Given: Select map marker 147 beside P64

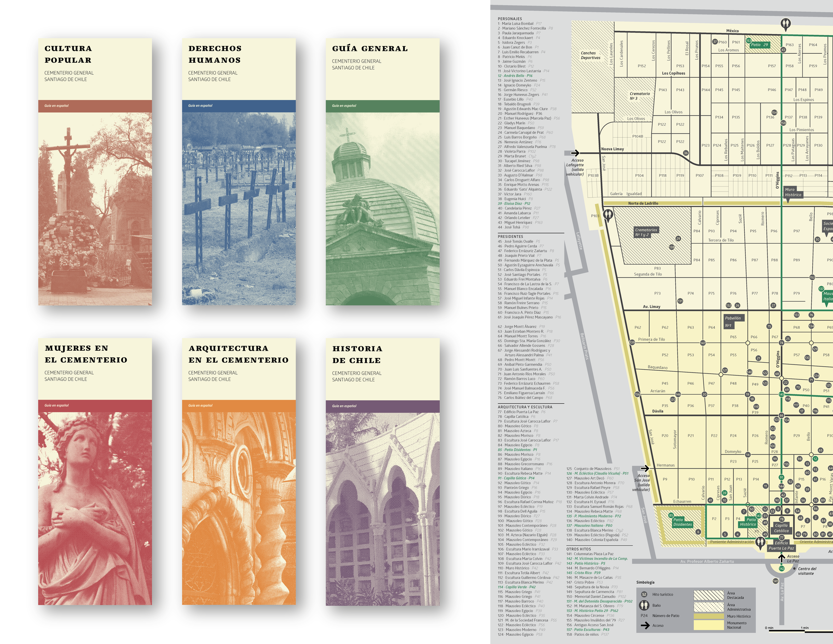Looking at the screenshot, I should [703, 343].
